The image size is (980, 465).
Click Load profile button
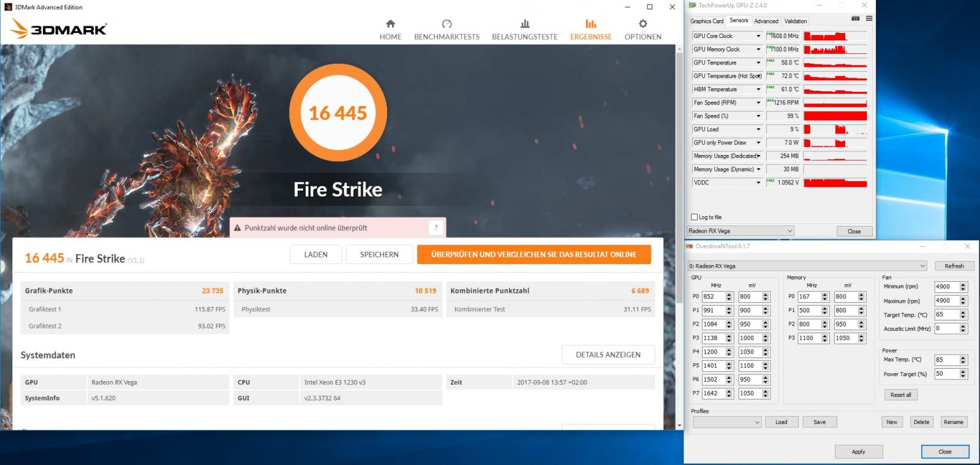[x=781, y=422]
